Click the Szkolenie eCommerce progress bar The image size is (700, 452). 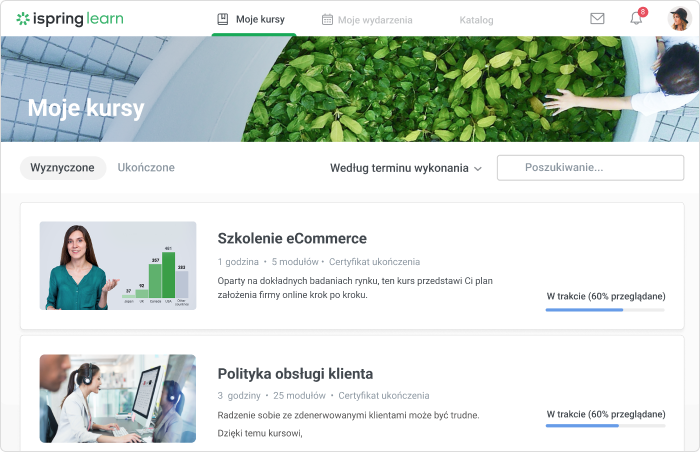coord(604,310)
